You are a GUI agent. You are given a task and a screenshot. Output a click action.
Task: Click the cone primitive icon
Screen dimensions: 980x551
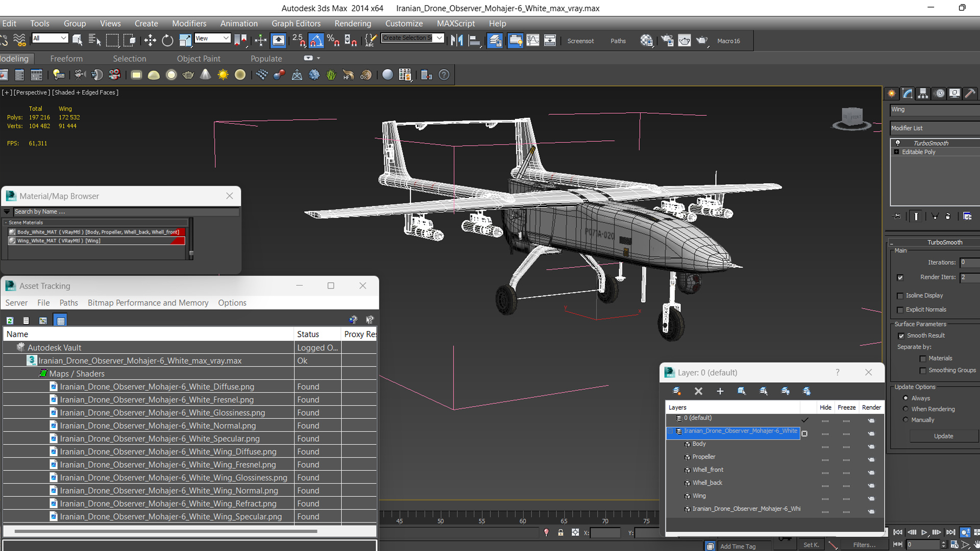pyautogui.click(x=205, y=75)
